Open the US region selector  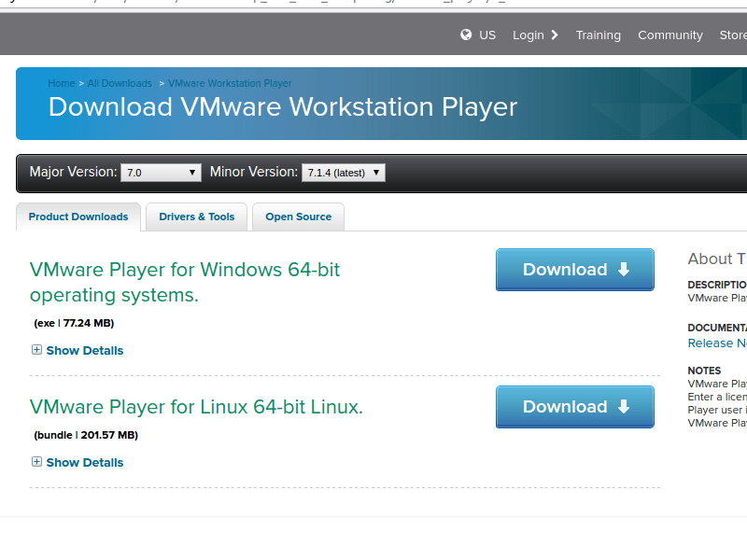487,35
